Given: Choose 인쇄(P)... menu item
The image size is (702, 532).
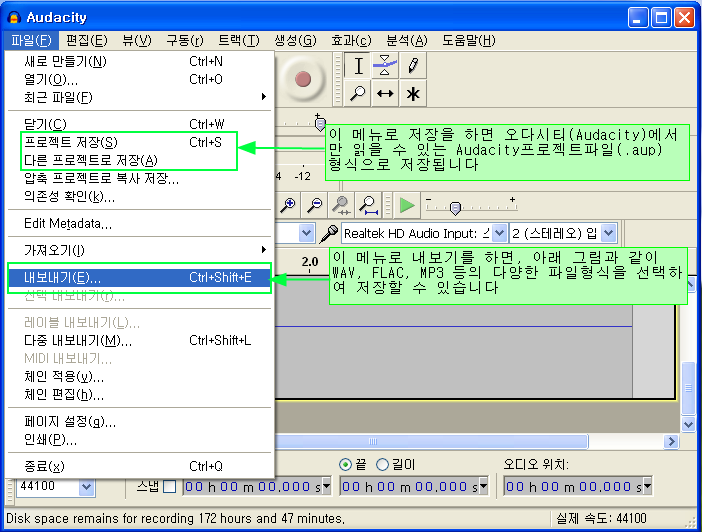Looking at the screenshot, I should [140, 440].
